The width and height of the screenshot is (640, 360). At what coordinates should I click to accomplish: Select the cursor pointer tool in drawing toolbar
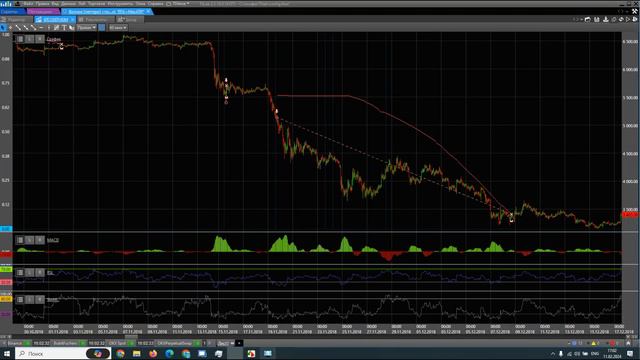3,28
